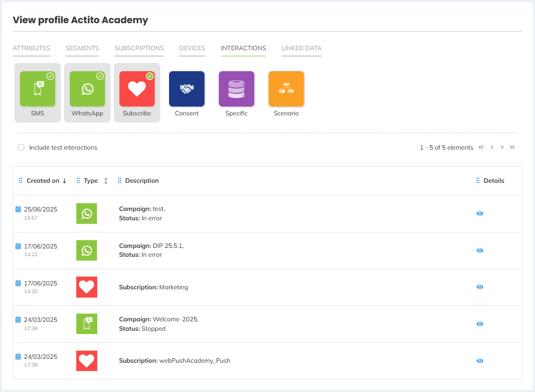Click 'Campaign: test' description text

tap(142, 209)
